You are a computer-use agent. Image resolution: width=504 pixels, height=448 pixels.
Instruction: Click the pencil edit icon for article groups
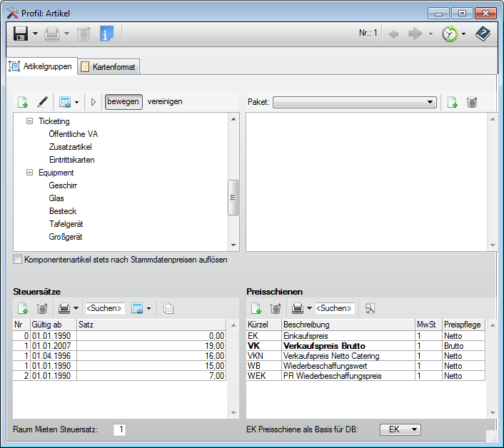[x=43, y=102]
